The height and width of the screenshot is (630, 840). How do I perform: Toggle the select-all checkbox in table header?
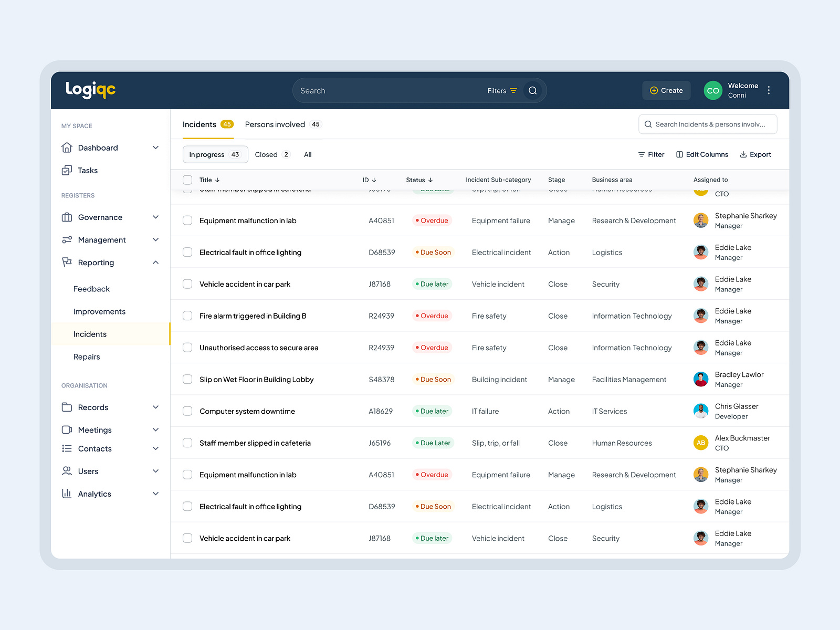click(187, 180)
